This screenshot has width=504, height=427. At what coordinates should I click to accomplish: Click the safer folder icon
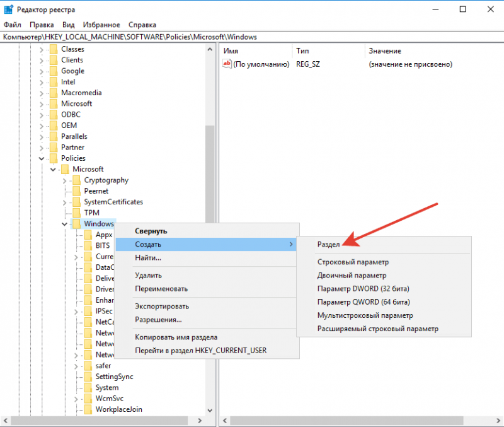(x=88, y=366)
